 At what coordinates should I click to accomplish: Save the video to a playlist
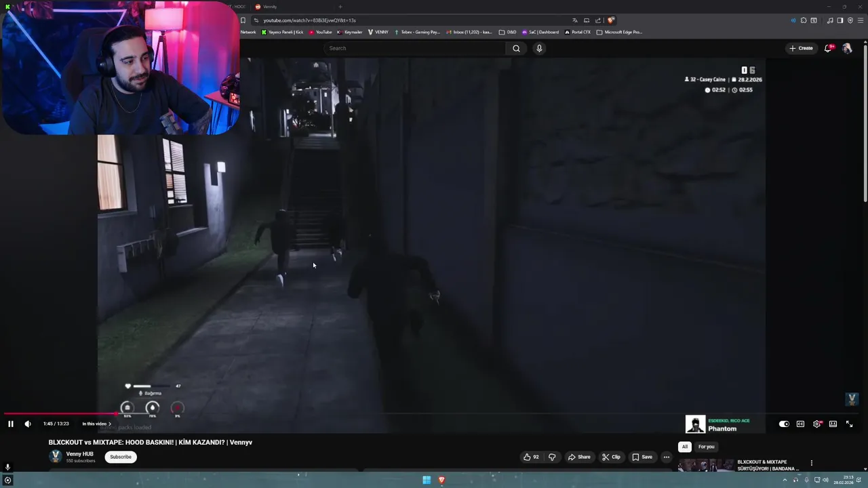(642, 457)
